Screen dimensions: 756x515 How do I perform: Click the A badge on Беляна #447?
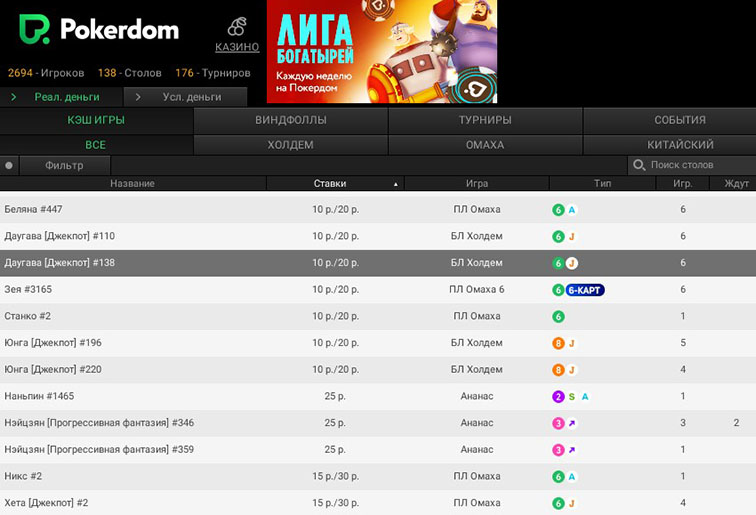click(x=572, y=210)
